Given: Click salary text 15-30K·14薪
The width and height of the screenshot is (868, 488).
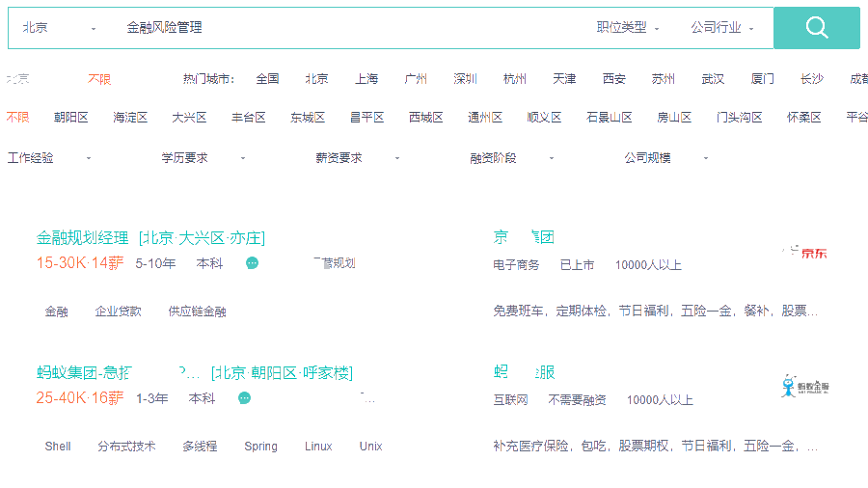Looking at the screenshot, I should click(80, 263).
